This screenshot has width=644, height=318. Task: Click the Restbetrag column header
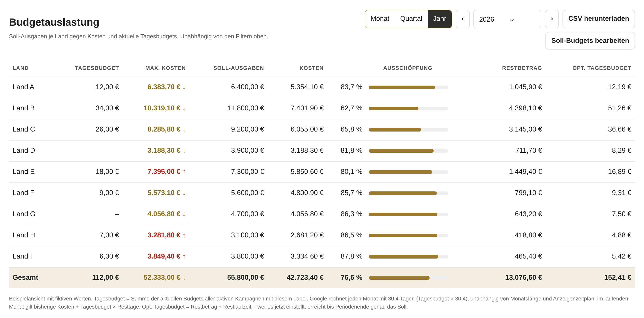(522, 68)
